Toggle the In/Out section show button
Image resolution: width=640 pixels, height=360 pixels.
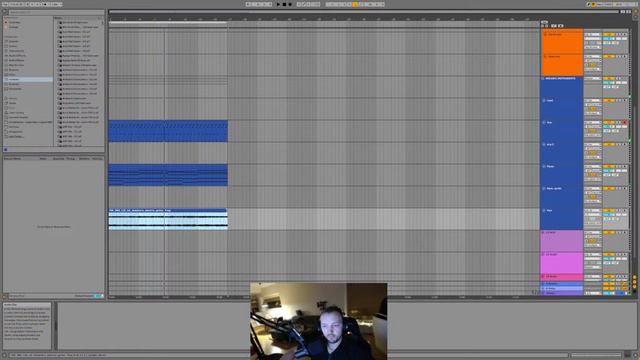(634, 278)
